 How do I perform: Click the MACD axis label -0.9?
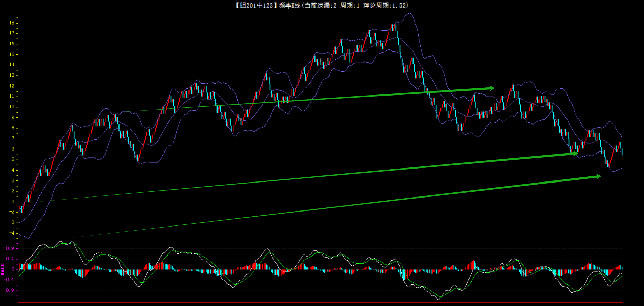pyautogui.click(x=10, y=290)
